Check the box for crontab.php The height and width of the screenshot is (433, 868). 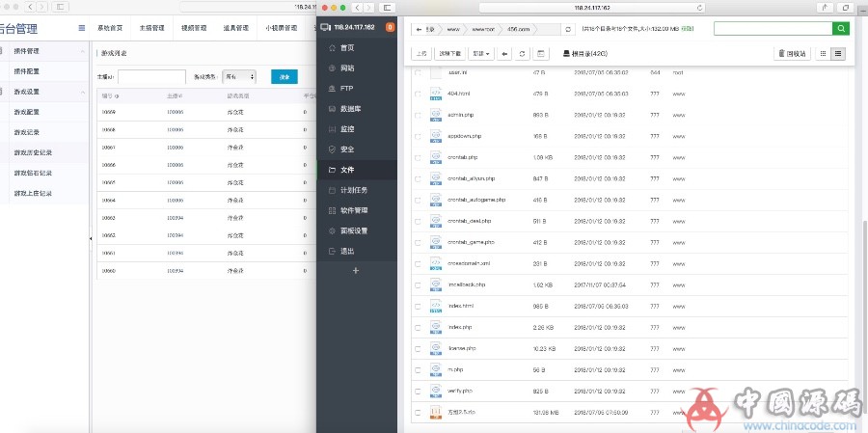418,158
